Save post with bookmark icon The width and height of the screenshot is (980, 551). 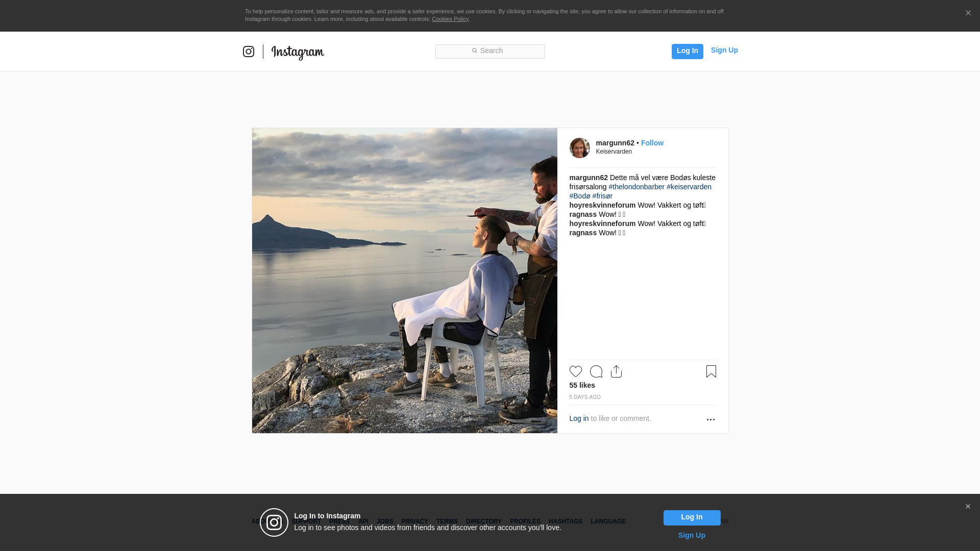pyautogui.click(x=711, y=371)
